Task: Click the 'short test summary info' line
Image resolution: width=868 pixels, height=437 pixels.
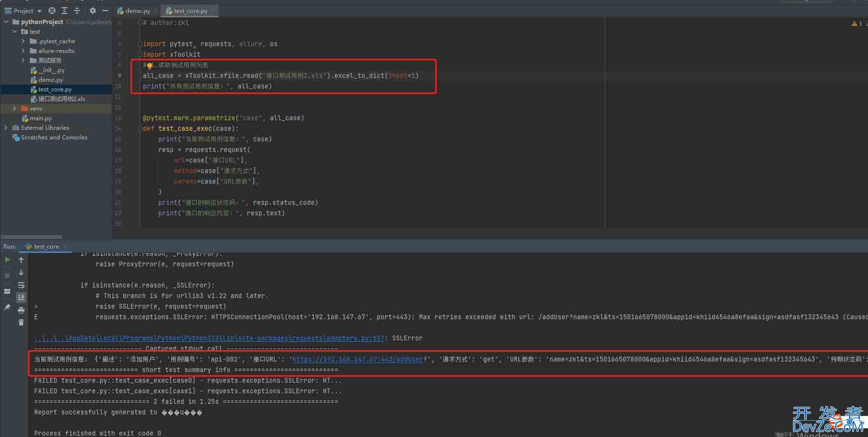Action: [x=186, y=370]
